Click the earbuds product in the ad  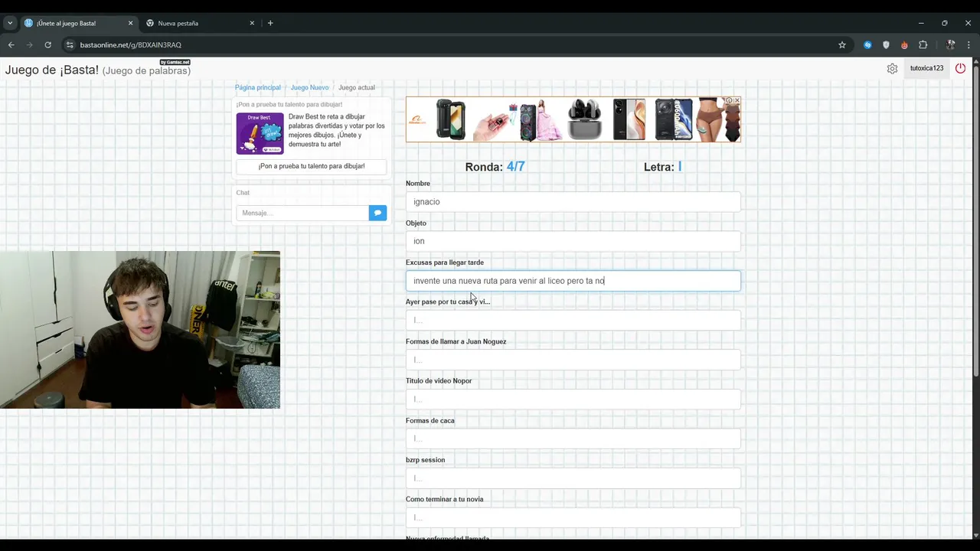[x=584, y=119]
